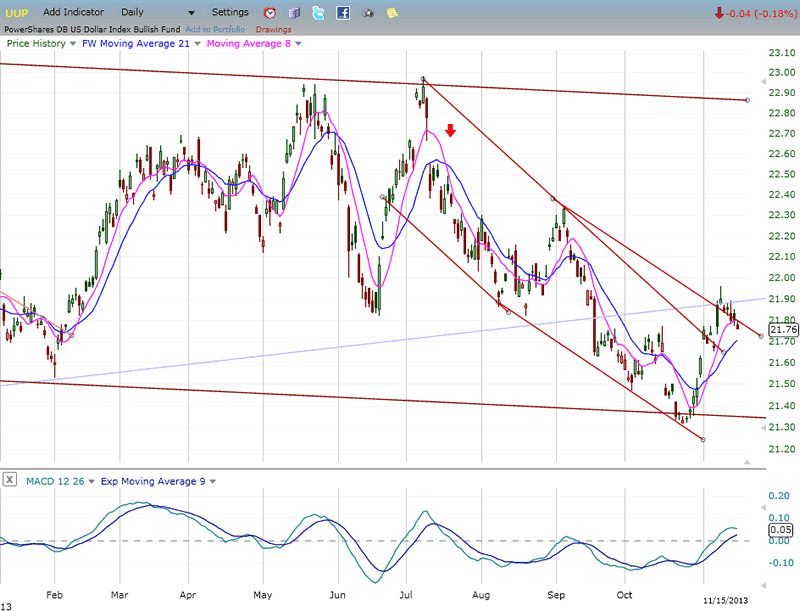This screenshot has height=611, width=800.
Task: Click the alarm clock alert icon
Action: [270, 13]
